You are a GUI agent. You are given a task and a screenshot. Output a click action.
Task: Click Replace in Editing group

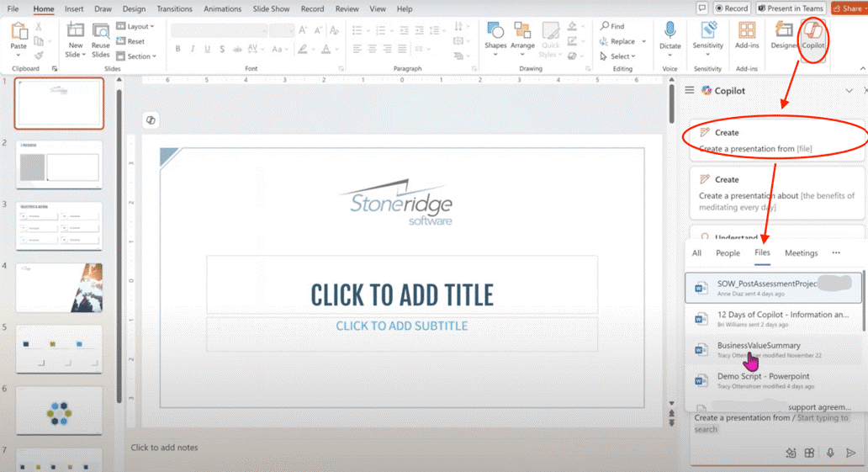coord(617,41)
